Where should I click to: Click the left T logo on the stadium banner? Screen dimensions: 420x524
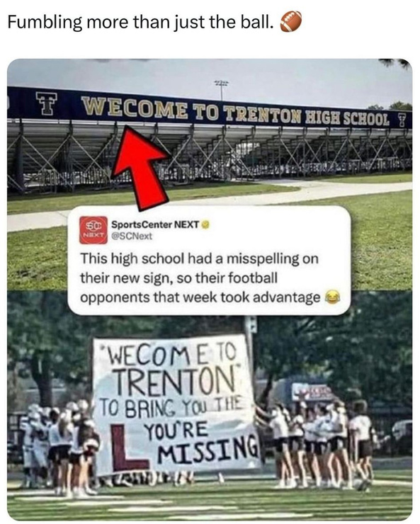point(47,103)
